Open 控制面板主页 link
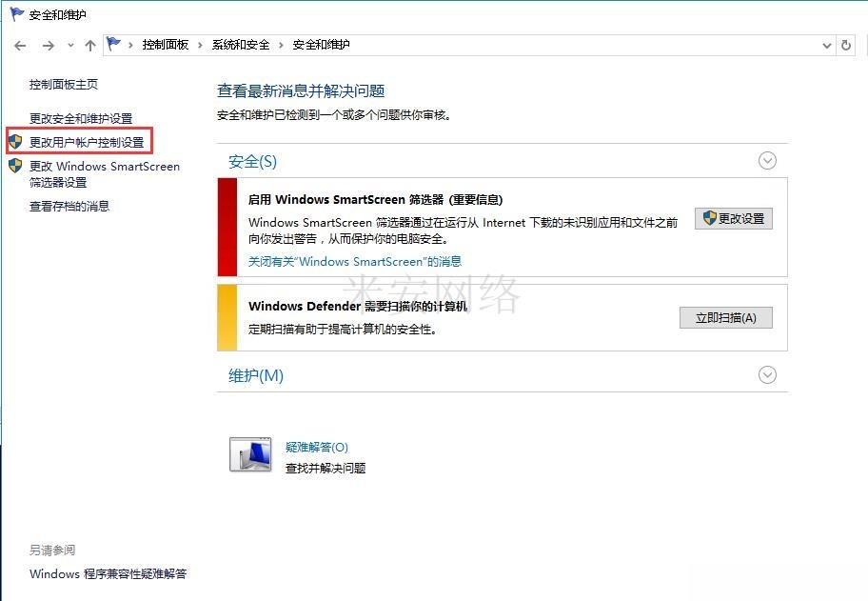The image size is (868, 601). (x=64, y=84)
